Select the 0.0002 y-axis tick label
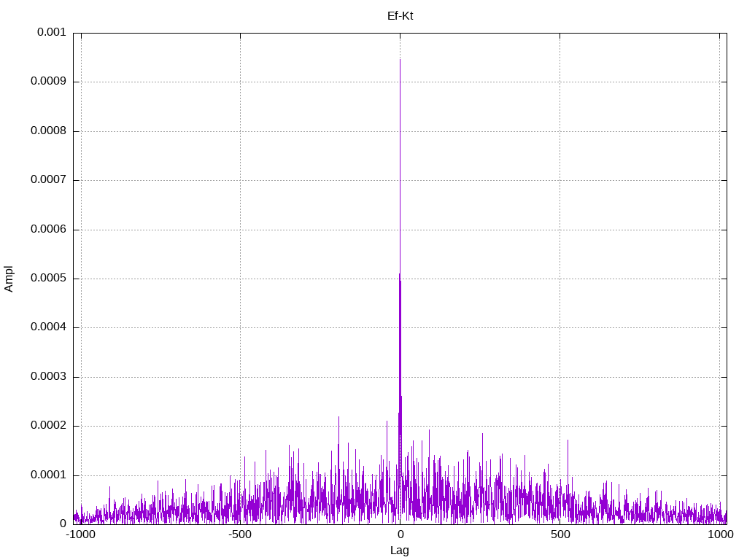Image resolution: width=747 pixels, height=560 pixels. 48,426
